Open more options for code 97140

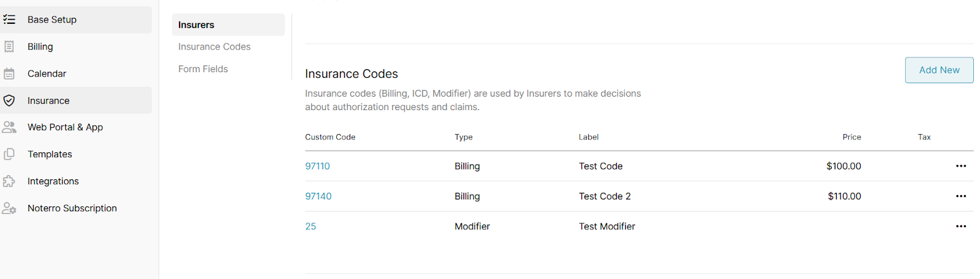coord(960,196)
